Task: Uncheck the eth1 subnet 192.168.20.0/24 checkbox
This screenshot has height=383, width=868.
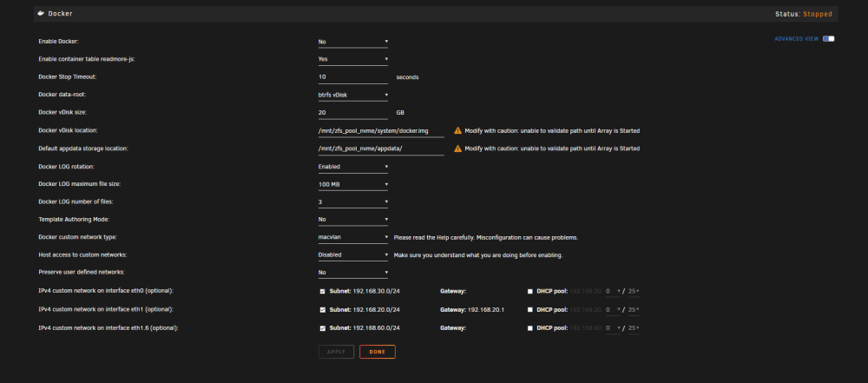Action: [x=323, y=310]
